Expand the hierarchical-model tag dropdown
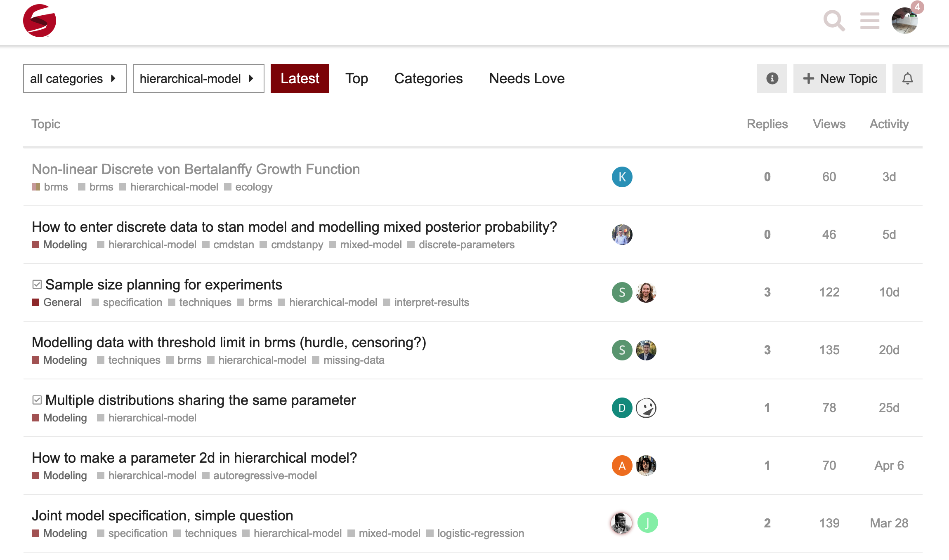This screenshot has width=949, height=560. [198, 78]
